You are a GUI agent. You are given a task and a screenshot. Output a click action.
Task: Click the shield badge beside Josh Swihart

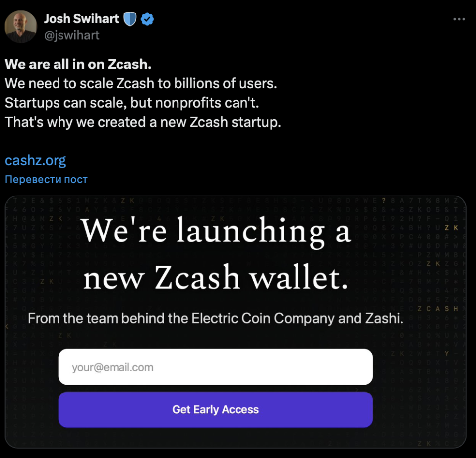click(130, 19)
